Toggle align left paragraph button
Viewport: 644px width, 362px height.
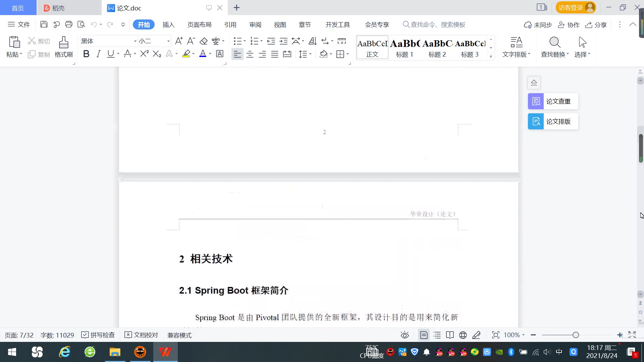(237, 54)
